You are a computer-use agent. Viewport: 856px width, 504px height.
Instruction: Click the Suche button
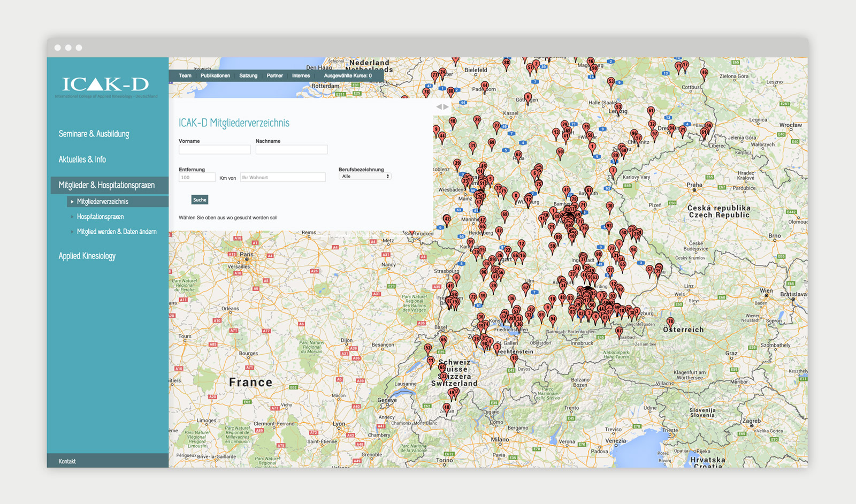[x=200, y=200]
